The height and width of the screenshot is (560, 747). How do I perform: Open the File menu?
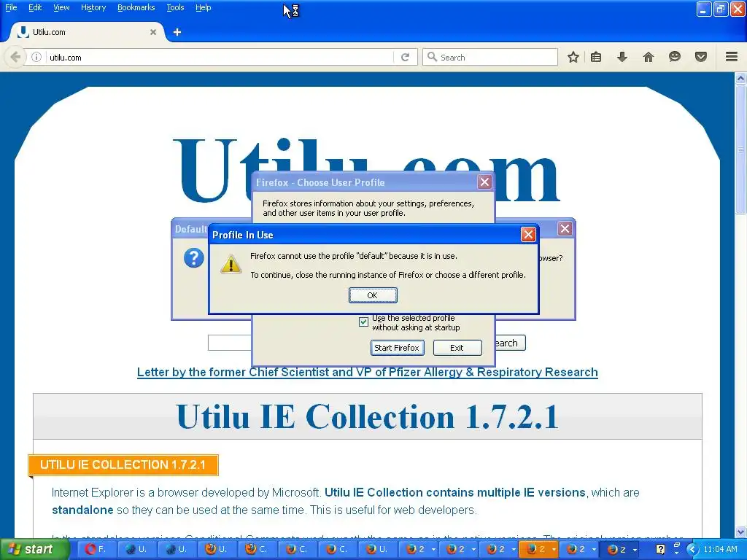coord(11,7)
